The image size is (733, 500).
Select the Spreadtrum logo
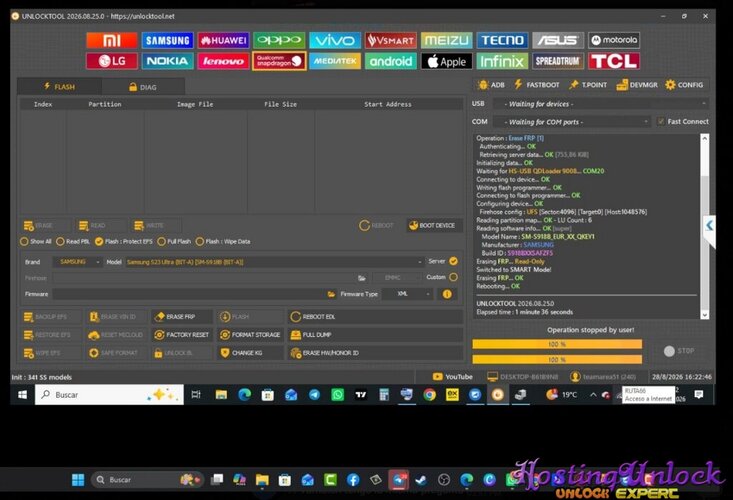558,61
